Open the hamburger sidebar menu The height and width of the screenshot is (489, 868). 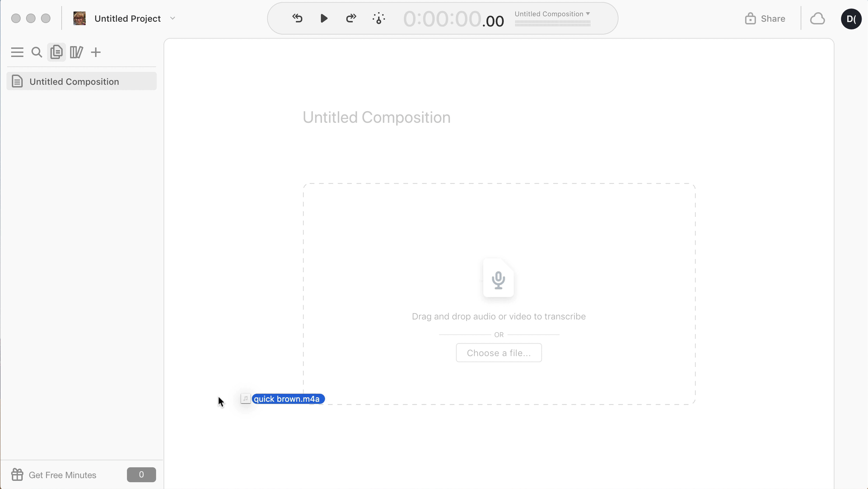coord(17,52)
